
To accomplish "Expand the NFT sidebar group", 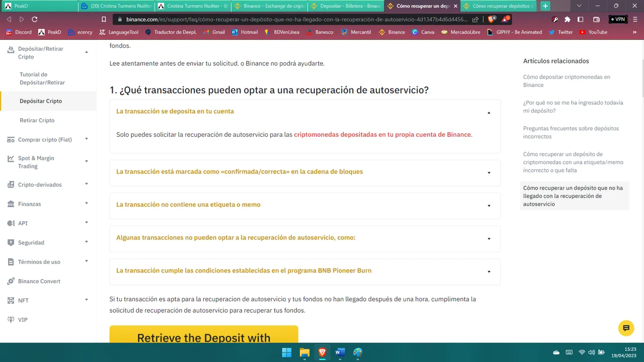I will tap(87, 300).
